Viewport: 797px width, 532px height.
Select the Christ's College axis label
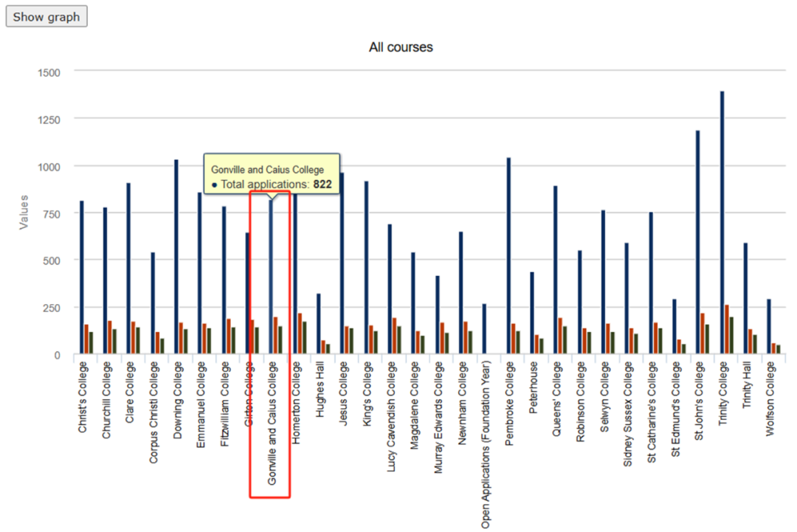82,398
